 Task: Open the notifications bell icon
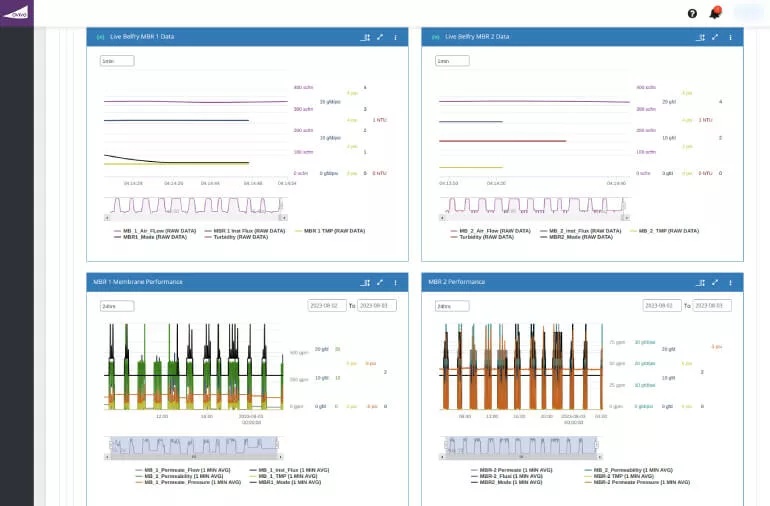click(715, 12)
